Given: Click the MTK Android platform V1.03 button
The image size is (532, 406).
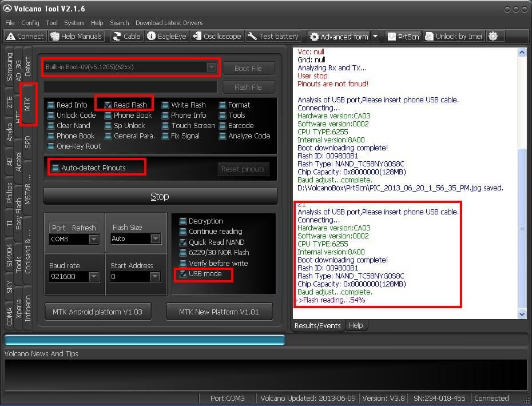Looking at the screenshot, I should pos(98,312).
